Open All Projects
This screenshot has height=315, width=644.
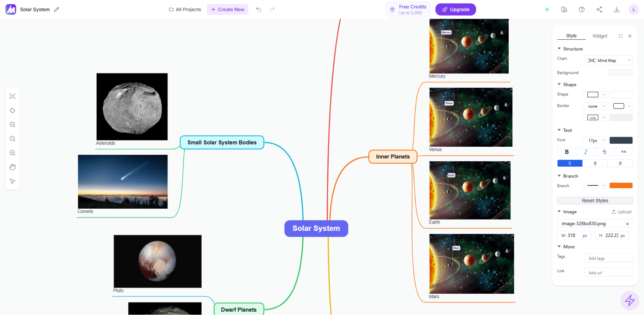185,9
